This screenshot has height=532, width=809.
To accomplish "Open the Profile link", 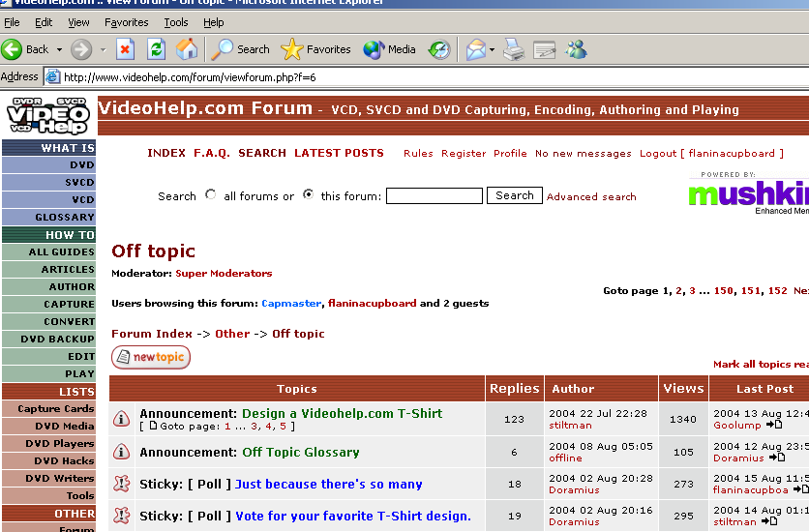I will pyautogui.click(x=510, y=154).
